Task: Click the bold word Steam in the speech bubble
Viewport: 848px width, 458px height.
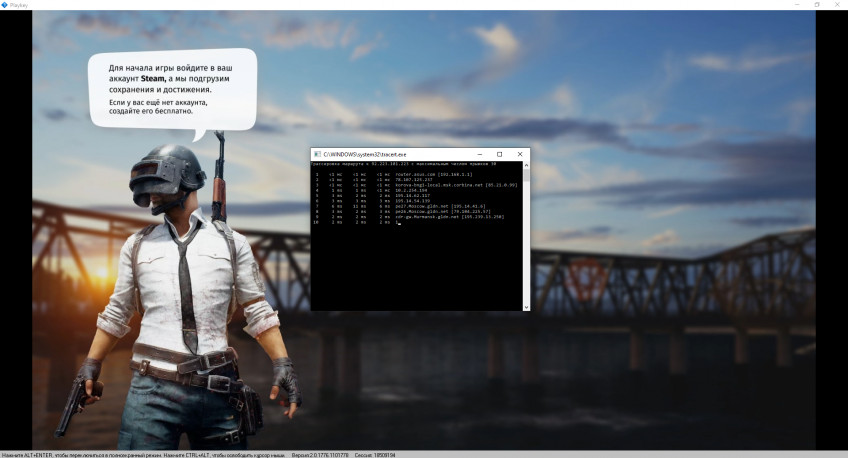Action: pos(153,78)
